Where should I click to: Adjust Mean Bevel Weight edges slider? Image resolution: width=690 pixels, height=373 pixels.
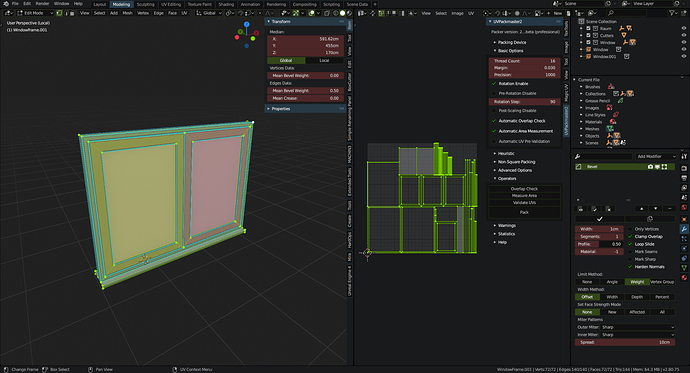click(x=305, y=91)
